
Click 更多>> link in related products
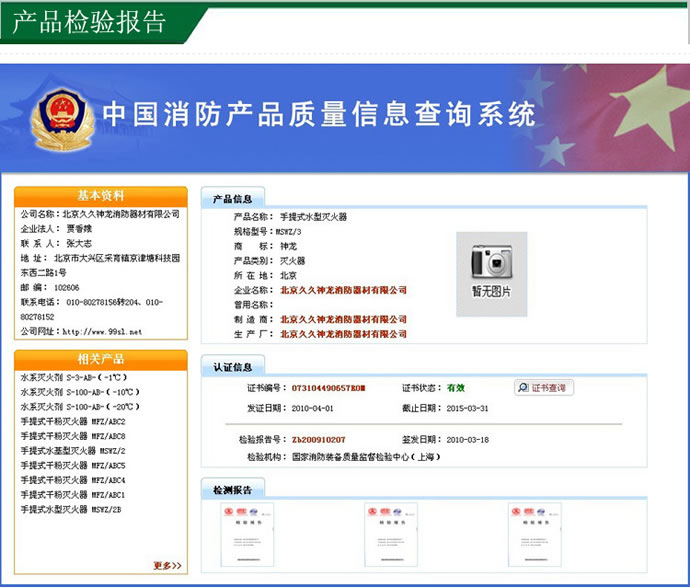[x=167, y=566]
